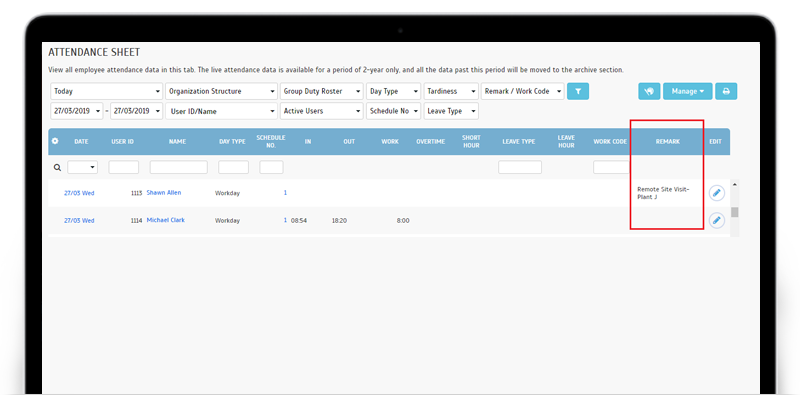Click the LEAVE HOUR column header
The width and height of the screenshot is (800, 395).
(x=566, y=141)
